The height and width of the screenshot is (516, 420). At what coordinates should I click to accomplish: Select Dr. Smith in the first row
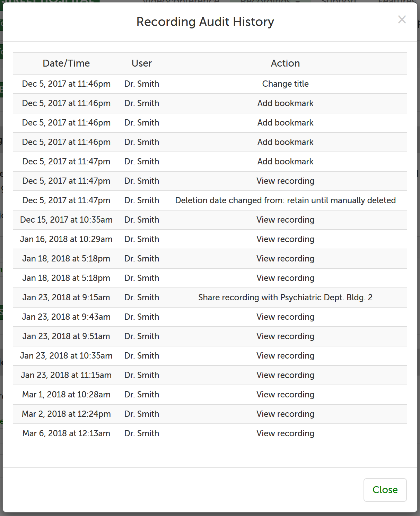pyautogui.click(x=141, y=84)
